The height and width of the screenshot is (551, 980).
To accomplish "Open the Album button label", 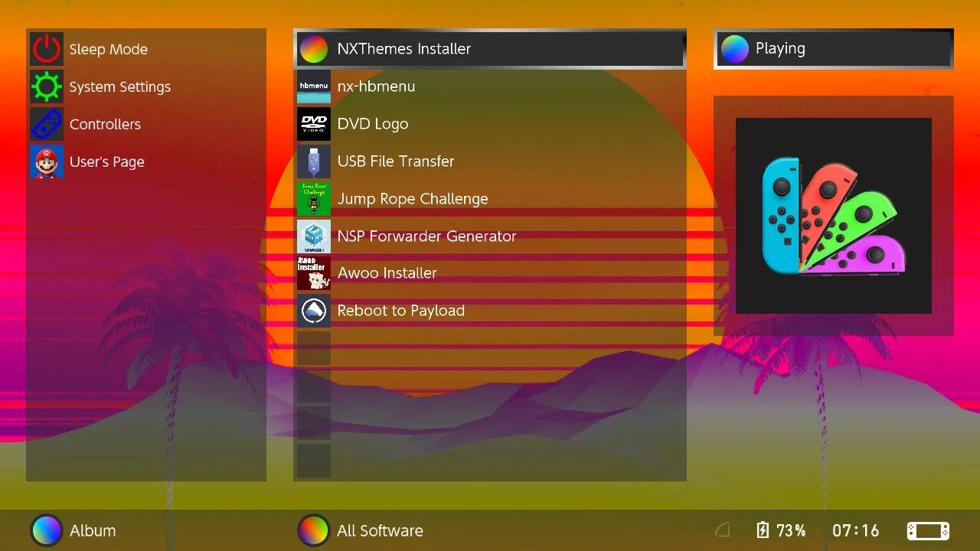I will pos(93,530).
